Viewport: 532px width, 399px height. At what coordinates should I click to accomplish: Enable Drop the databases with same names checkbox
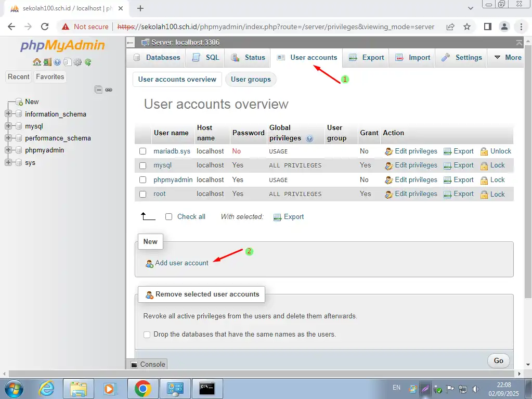click(x=147, y=334)
